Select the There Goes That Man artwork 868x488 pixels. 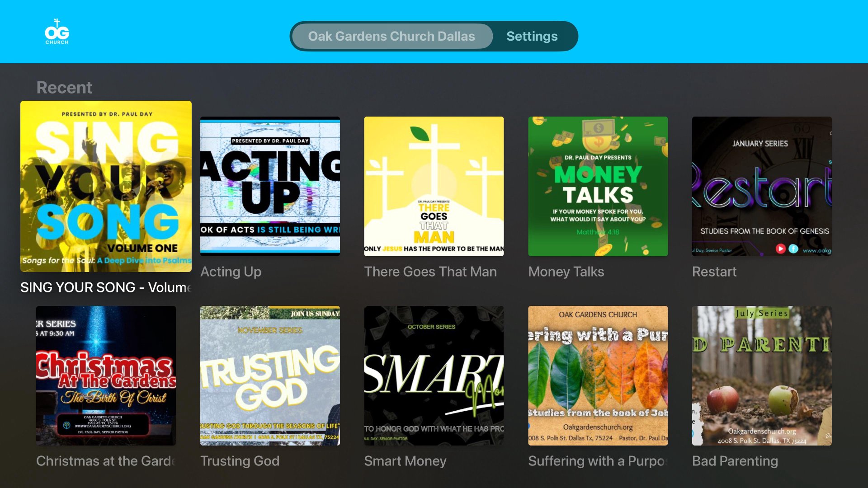point(434,186)
